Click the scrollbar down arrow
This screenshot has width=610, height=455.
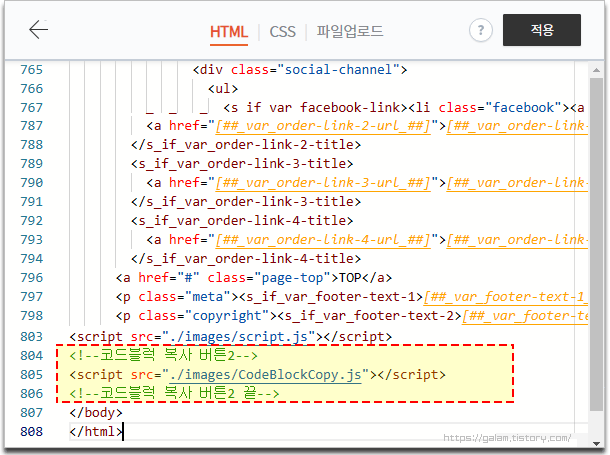596,443
